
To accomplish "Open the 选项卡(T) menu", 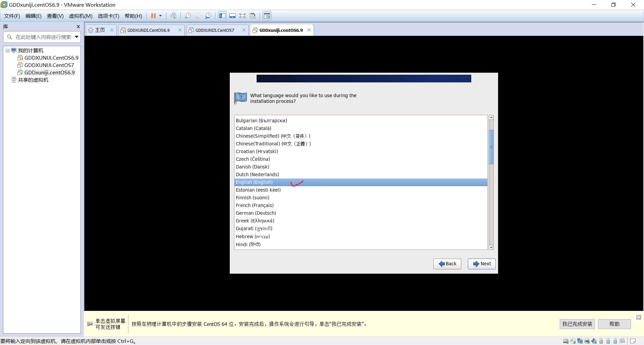I will [x=109, y=16].
